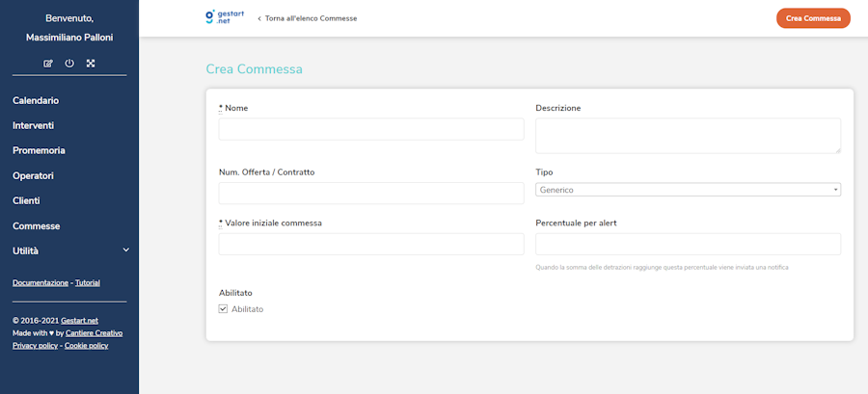Open the Documentazione link
Viewport: 868px width, 394px height.
(41, 283)
